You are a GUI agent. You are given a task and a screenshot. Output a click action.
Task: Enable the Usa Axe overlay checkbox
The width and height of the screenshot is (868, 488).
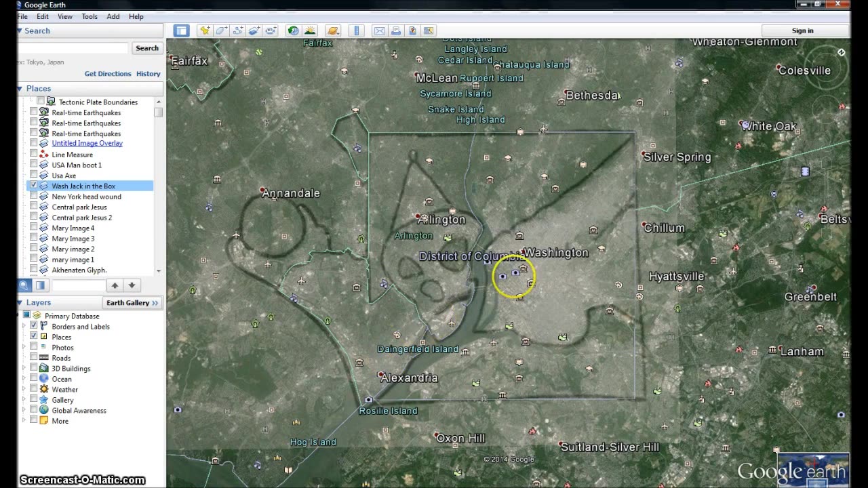pyautogui.click(x=33, y=176)
